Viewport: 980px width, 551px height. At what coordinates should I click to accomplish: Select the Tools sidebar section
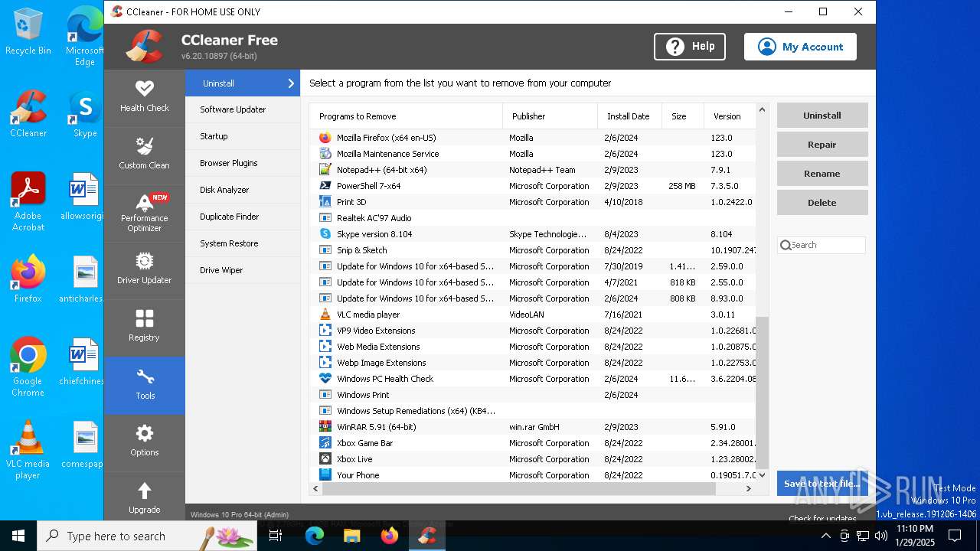pos(144,385)
